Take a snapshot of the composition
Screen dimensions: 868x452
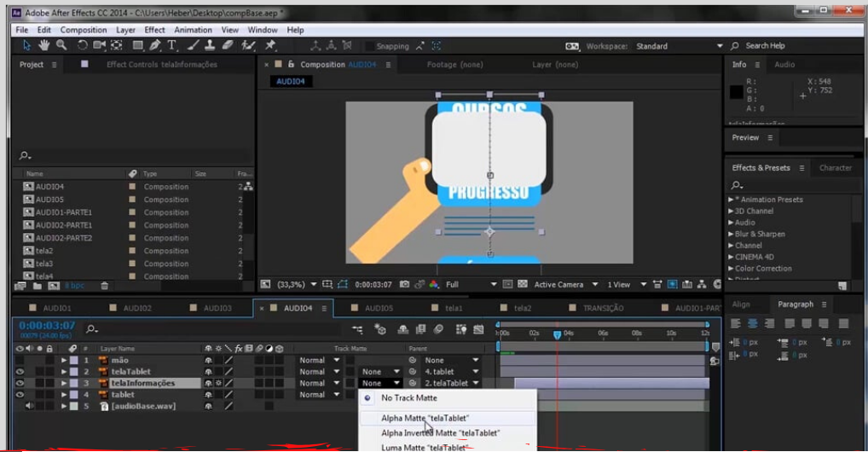[405, 284]
